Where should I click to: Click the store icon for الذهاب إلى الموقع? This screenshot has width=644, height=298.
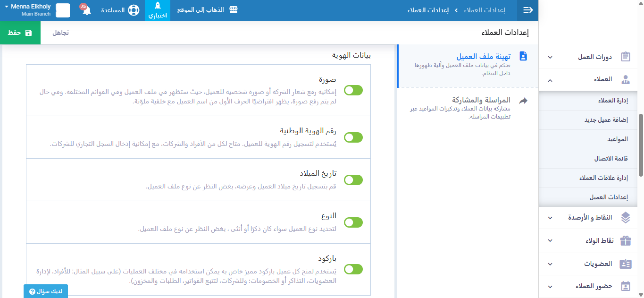pyautogui.click(x=233, y=10)
